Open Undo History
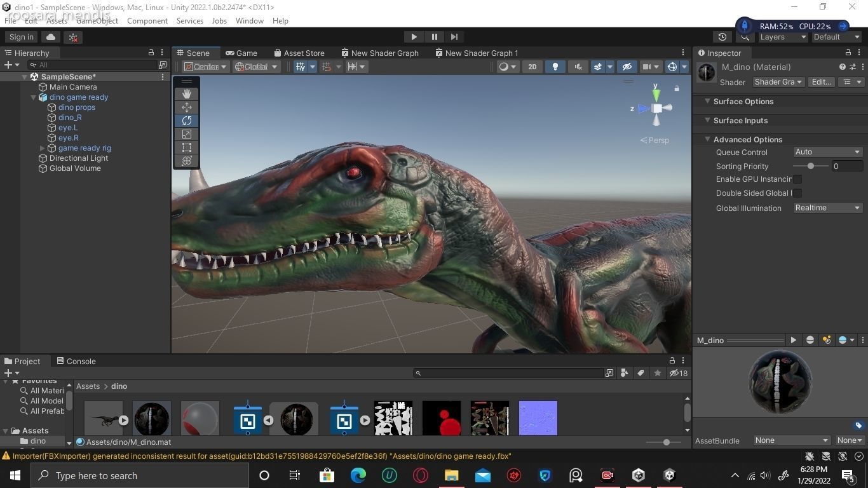 (722, 37)
